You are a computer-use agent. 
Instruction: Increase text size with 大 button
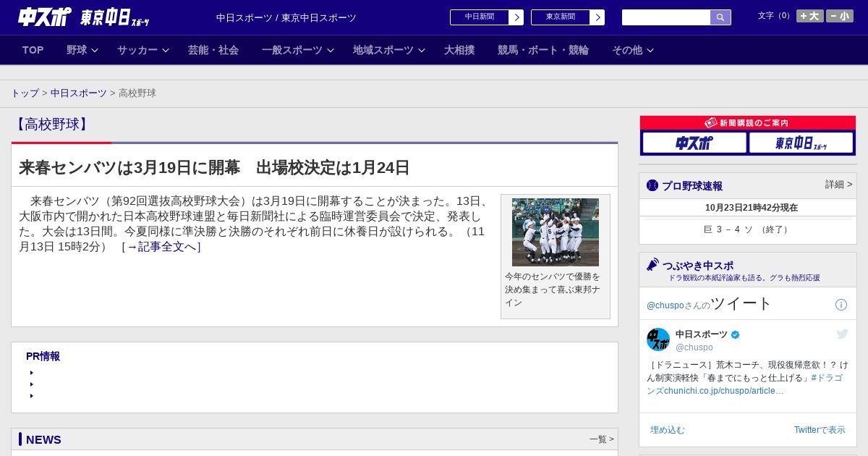810,16
